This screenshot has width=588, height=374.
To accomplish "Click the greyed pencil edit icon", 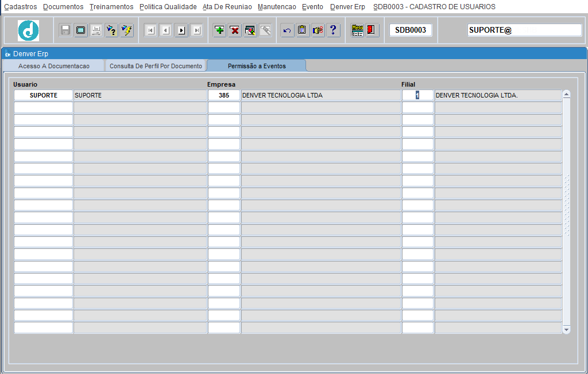I will coord(265,30).
